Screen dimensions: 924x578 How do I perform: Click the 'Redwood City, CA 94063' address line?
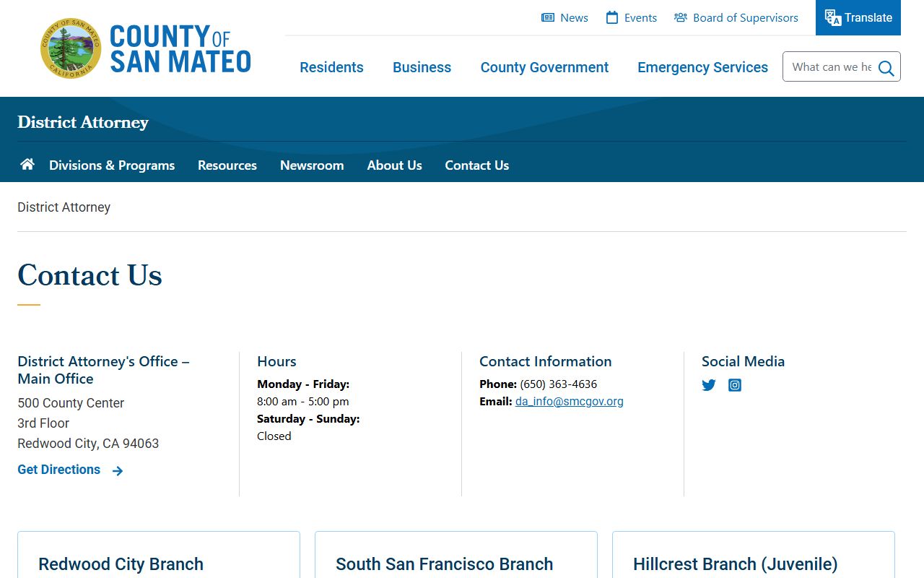click(x=88, y=444)
